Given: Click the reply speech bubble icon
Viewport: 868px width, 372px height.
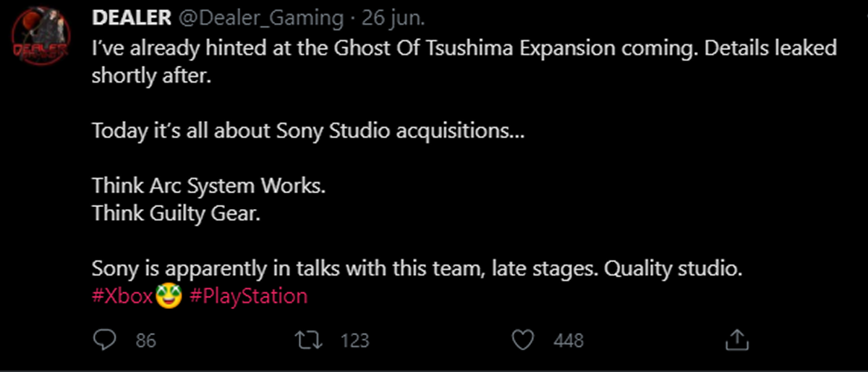Looking at the screenshot, I should (106, 339).
